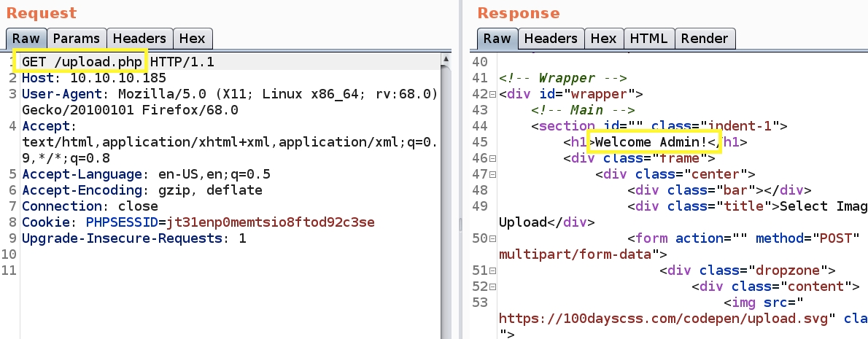Open the Response Render tab

point(705,39)
